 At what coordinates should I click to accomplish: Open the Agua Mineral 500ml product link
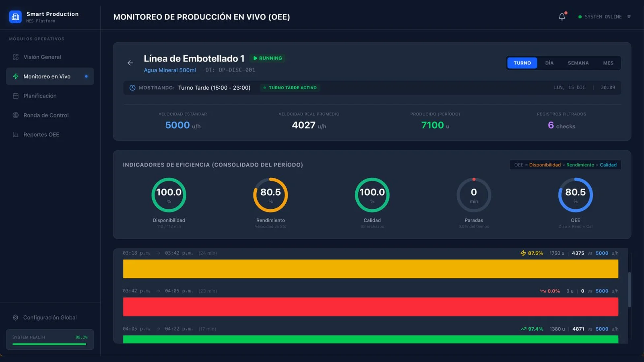point(170,70)
